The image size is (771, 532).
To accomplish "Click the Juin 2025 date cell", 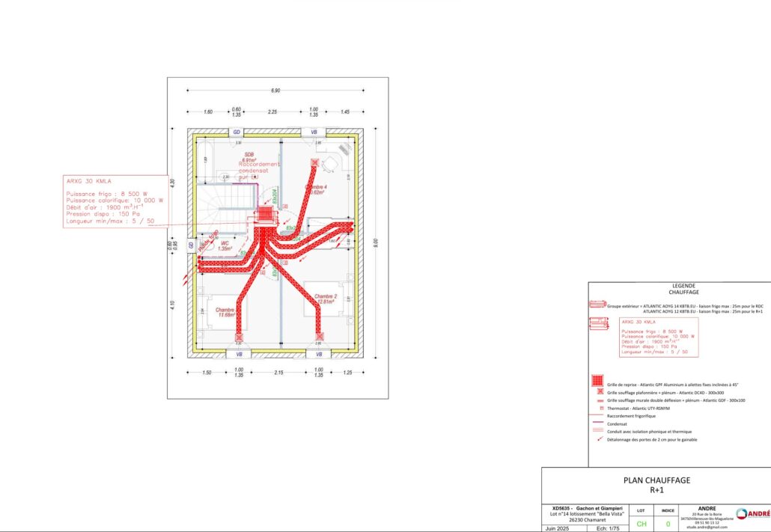I will click(x=557, y=528).
